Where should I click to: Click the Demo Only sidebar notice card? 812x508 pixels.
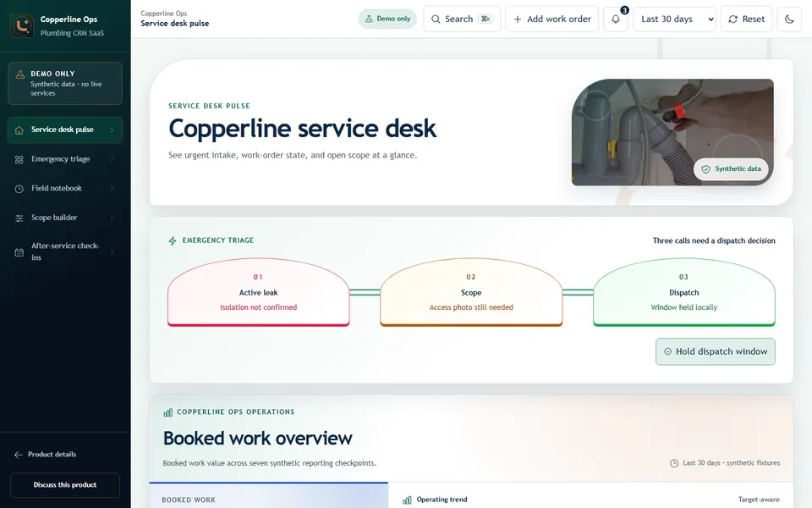click(65, 84)
